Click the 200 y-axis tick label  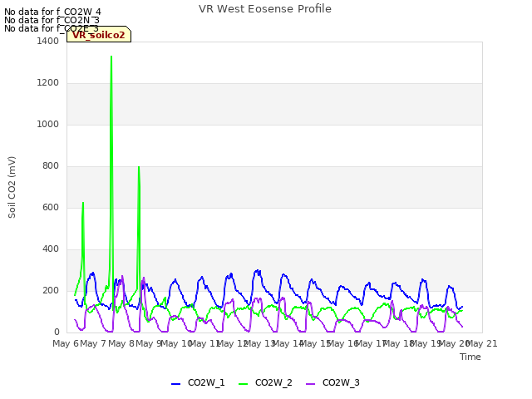pyautogui.click(x=51, y=290)
